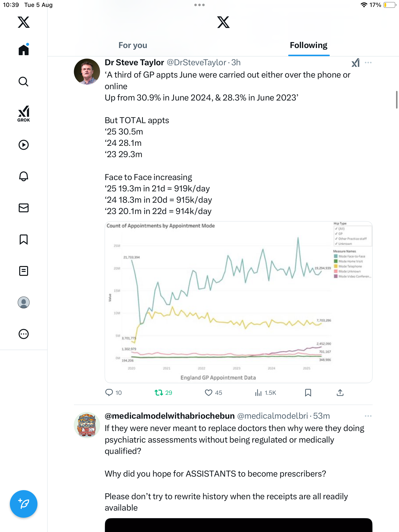
Task: Switch to the For you tab
Action: [x=133, y=45]
